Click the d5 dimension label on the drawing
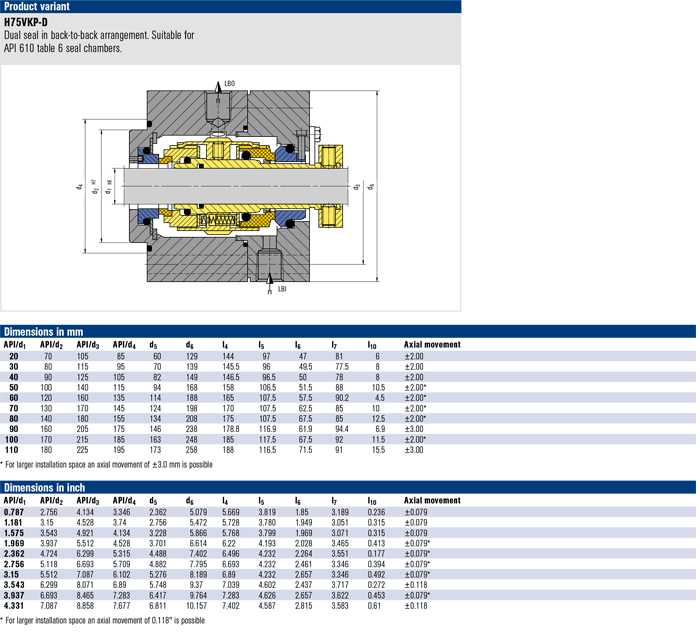Image resolution: width=700 pixels, height=641 pixels. click(x=357, y=186)
